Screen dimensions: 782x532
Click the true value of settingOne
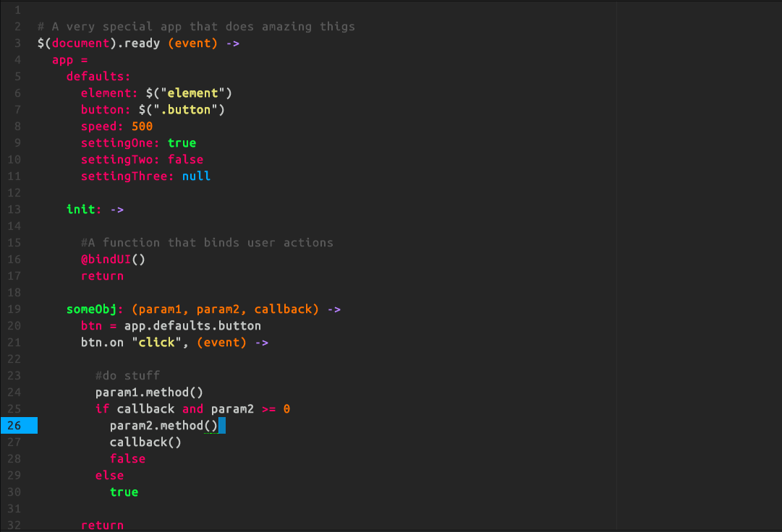coord(180,142)
